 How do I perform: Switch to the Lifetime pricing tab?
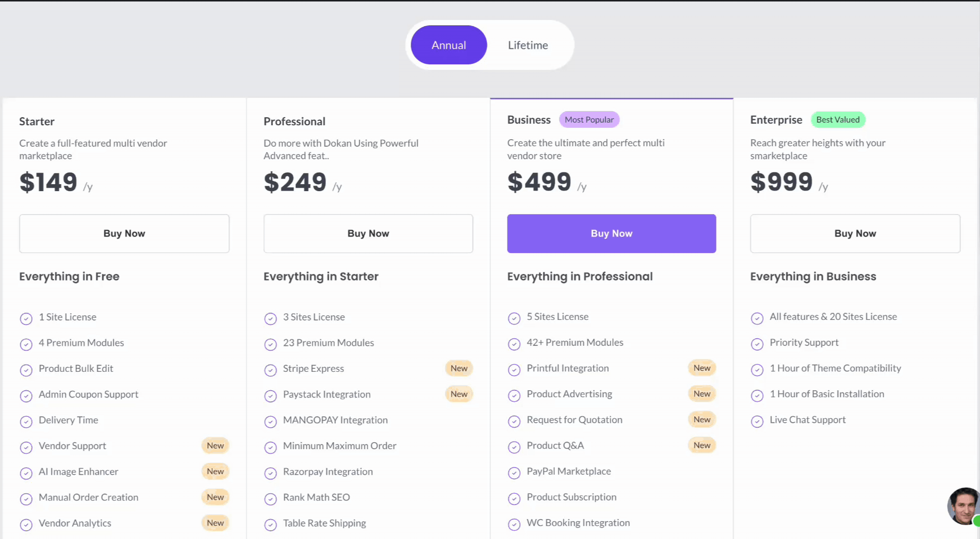[x=527, y=45]
